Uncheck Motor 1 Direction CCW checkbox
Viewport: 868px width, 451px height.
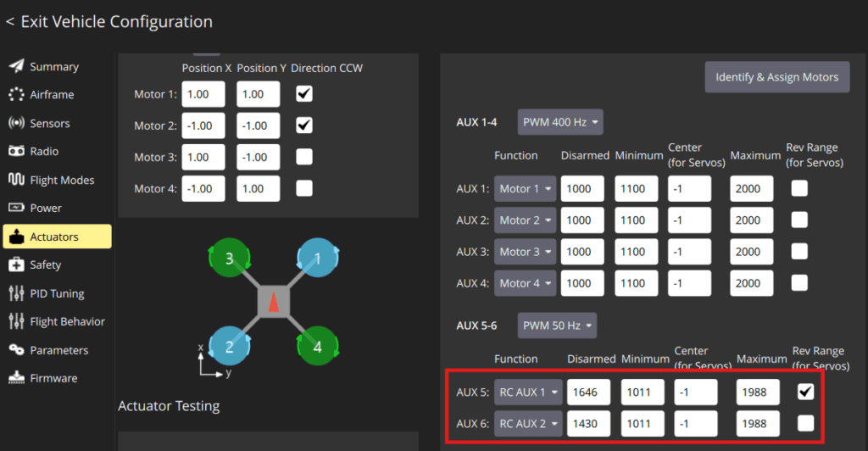coord(304,93)
